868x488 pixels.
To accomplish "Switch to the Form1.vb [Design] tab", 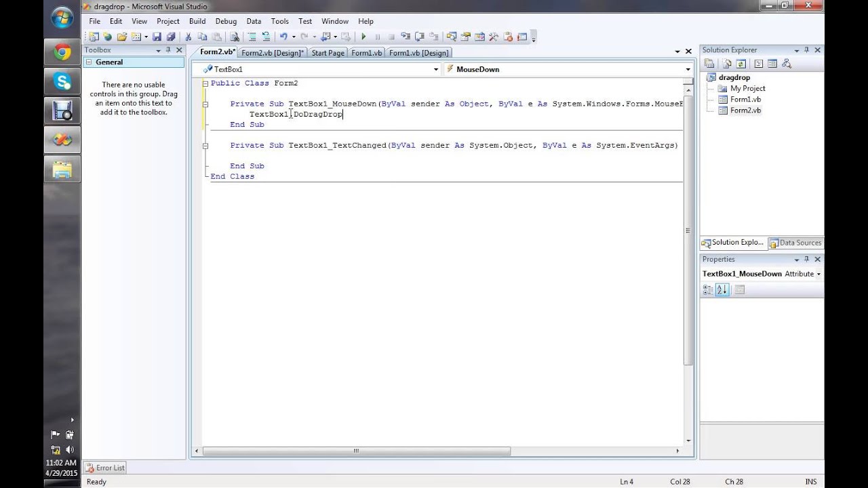I will 418,53.
